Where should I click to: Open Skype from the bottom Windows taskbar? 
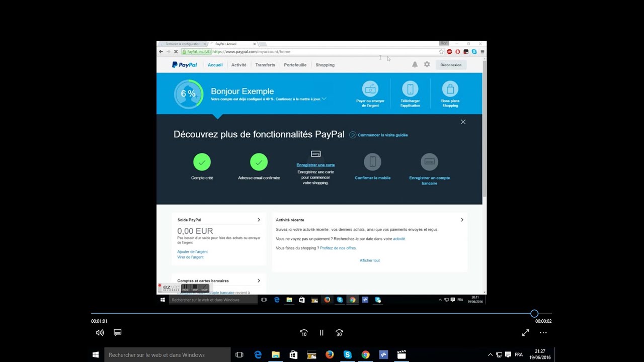click(347, 354)
